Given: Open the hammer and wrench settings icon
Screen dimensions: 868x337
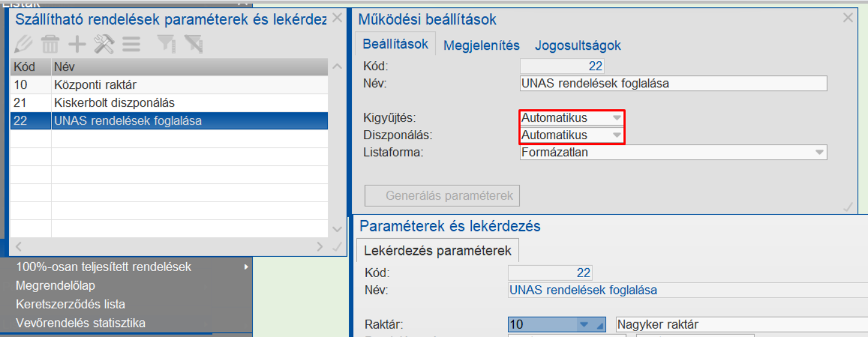Looking at the screenshot, I should point(104,44).
